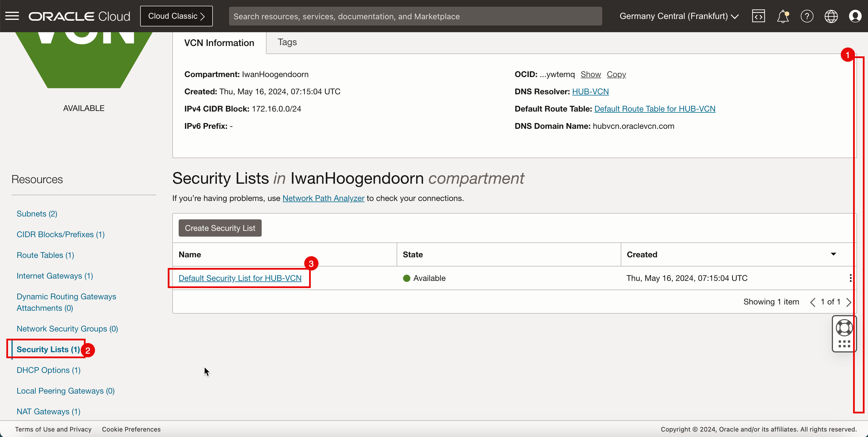Go to previous page of results
Viewport: 868px width, 437px height.
click(813, 302)
